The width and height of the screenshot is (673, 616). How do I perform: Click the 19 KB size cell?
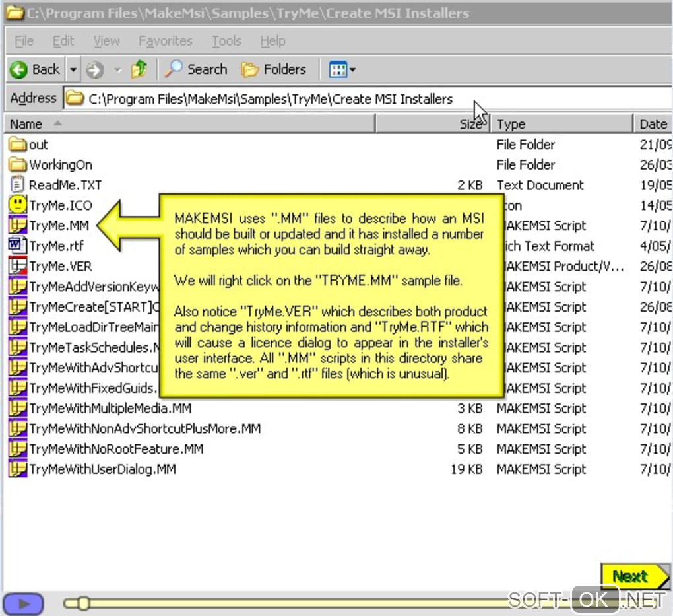466,469
